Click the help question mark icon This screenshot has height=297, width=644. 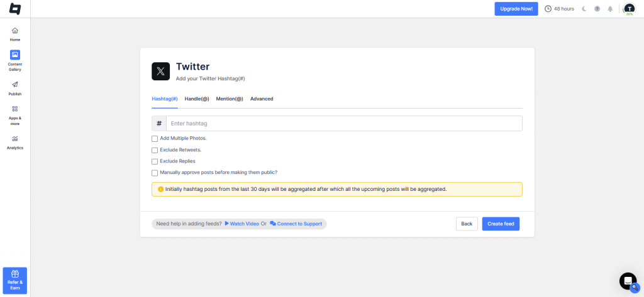(597, 9)
